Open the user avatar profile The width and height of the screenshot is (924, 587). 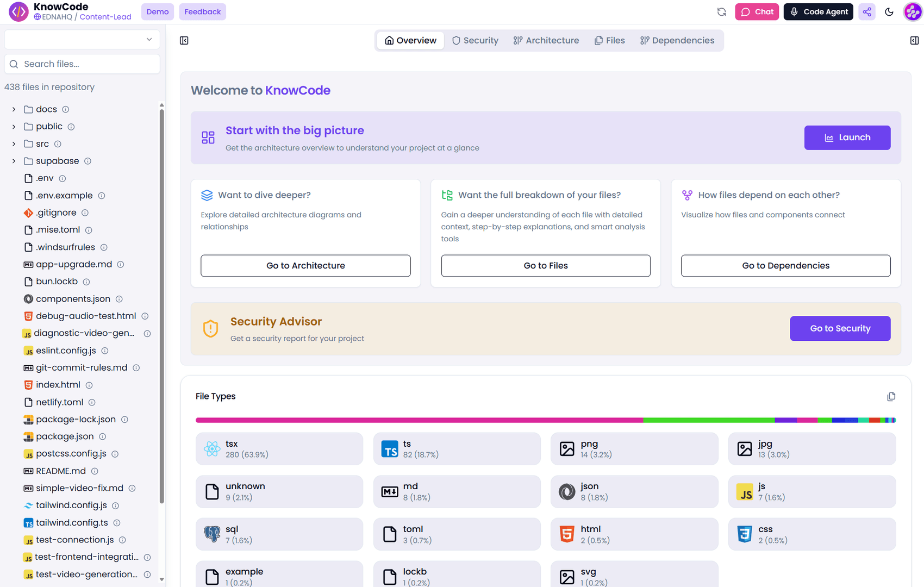913,12
